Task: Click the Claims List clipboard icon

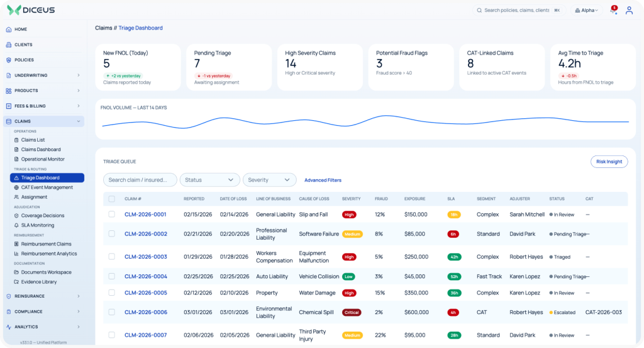Action: (x=16, y=140)
